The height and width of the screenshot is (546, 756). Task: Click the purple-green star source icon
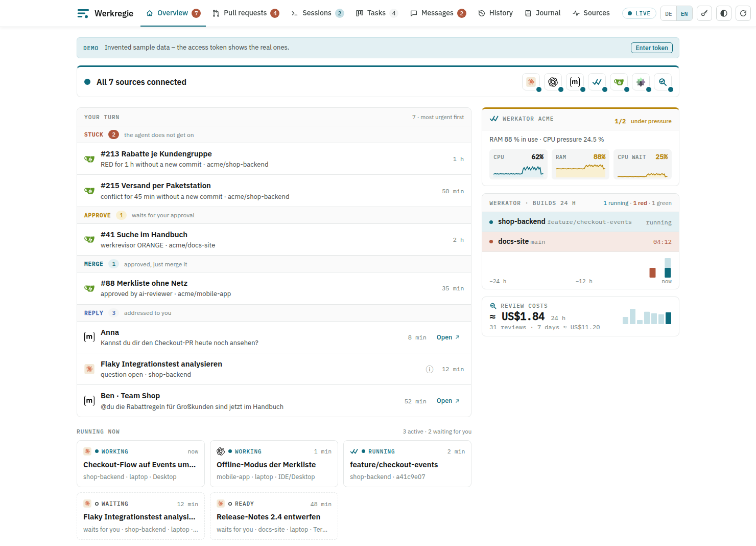641,82
